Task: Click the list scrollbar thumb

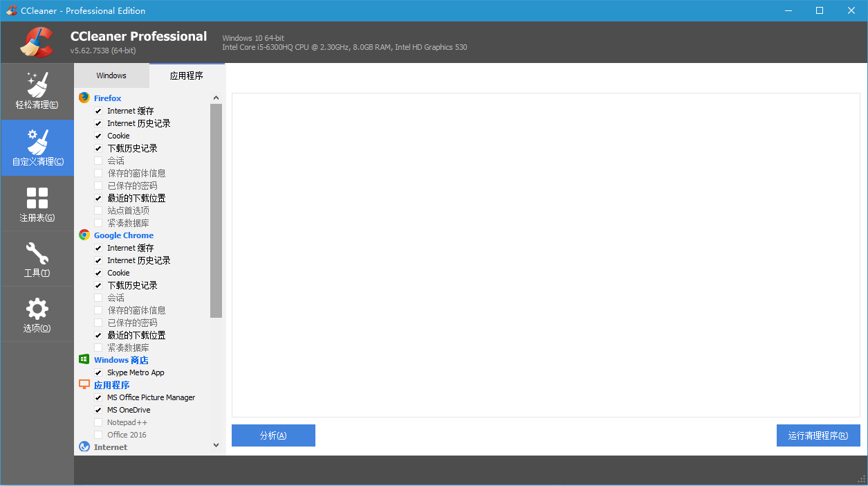Action: tap(216, 210)
